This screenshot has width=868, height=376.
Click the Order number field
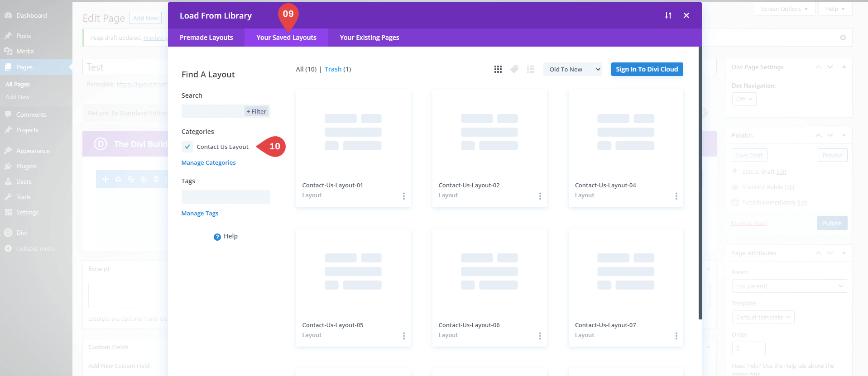coord(748,348)
